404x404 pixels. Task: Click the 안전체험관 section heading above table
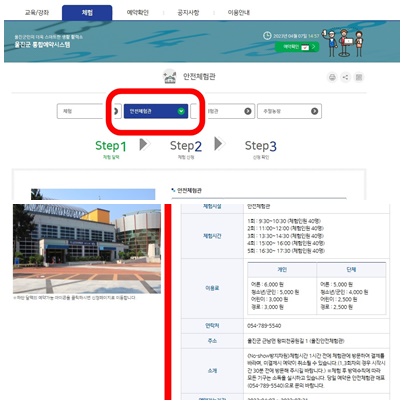point(189,190)
